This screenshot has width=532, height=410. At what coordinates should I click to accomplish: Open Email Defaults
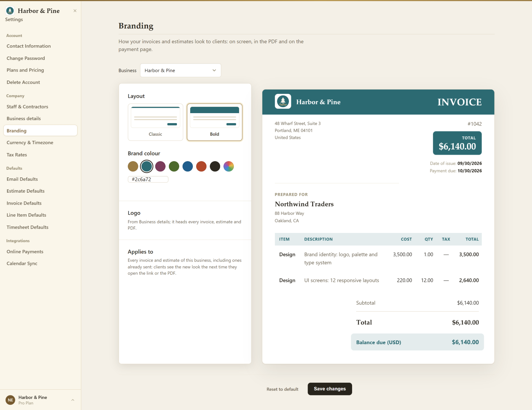pyautogui.click(x=40, y=179)
